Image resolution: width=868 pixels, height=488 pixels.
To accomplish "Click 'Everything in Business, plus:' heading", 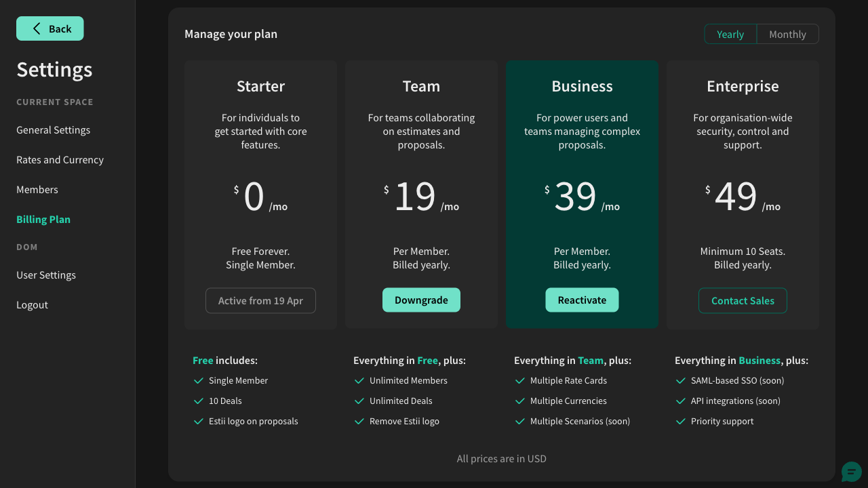I will 741,361.
